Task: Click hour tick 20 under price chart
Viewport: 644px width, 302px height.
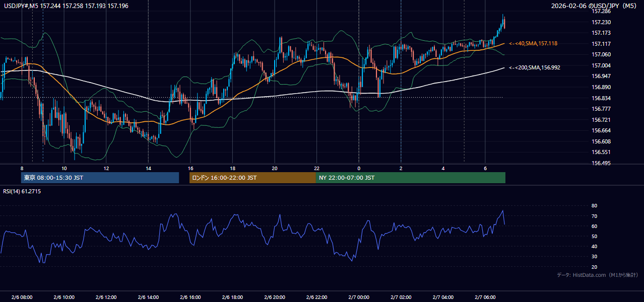Action: point(275,168)
